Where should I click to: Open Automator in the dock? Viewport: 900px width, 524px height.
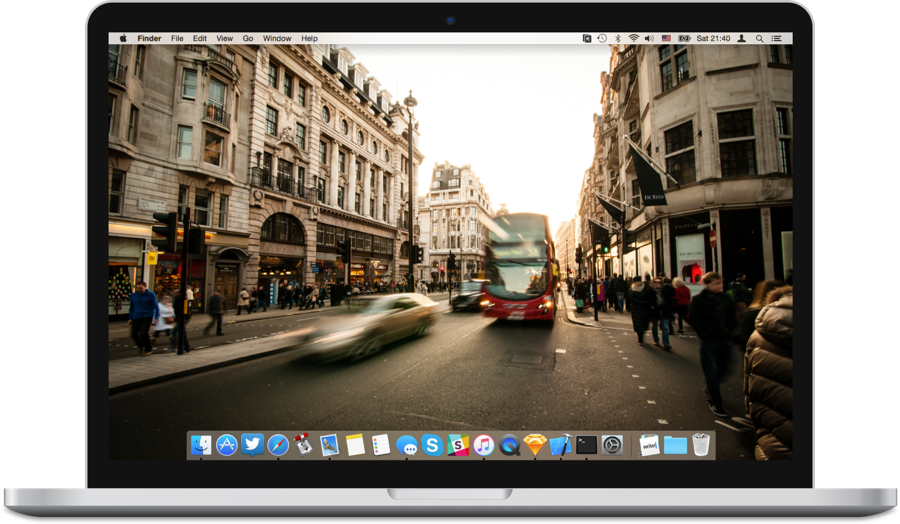click(303, 445)
